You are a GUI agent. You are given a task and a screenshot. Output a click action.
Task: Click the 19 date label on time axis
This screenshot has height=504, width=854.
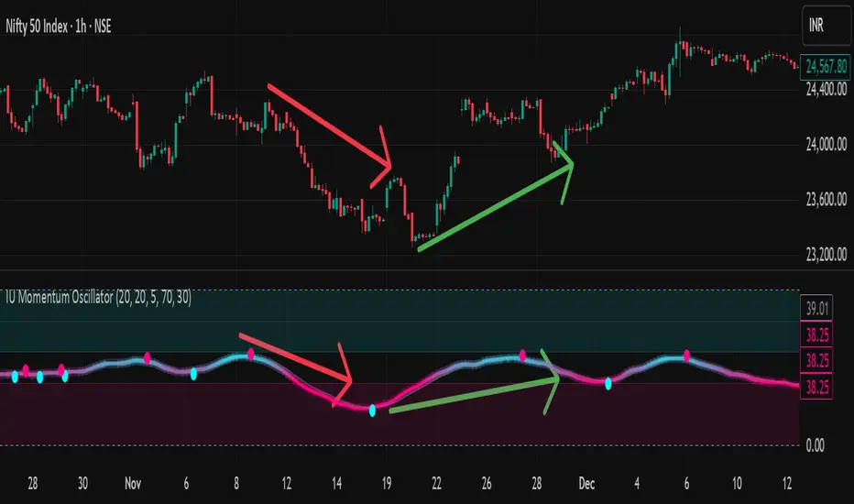[x=387, y=483]
